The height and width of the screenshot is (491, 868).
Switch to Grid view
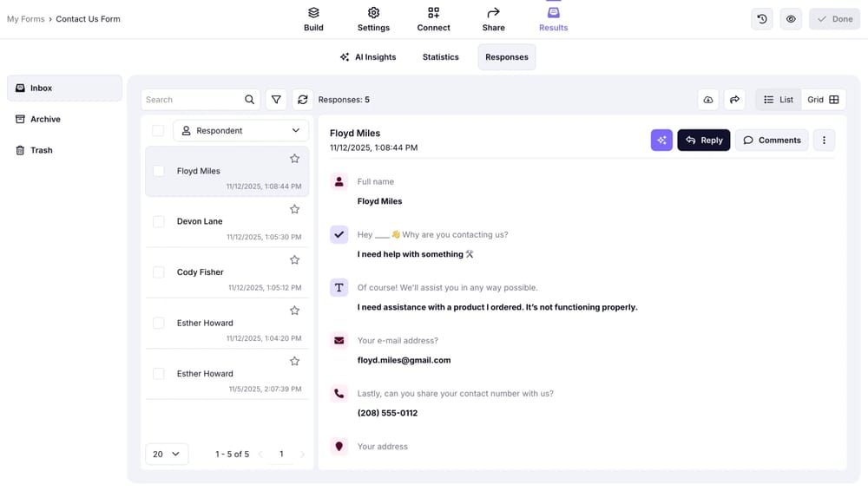[823, 100]
